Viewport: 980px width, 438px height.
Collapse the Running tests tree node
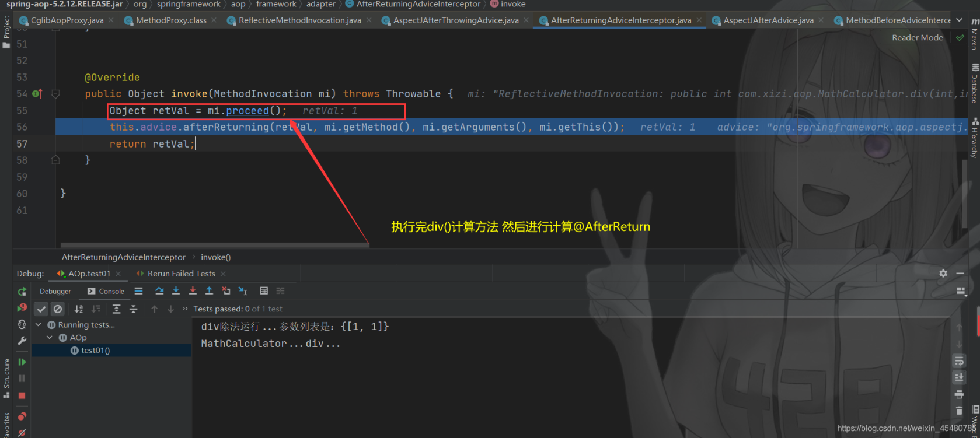39,325
